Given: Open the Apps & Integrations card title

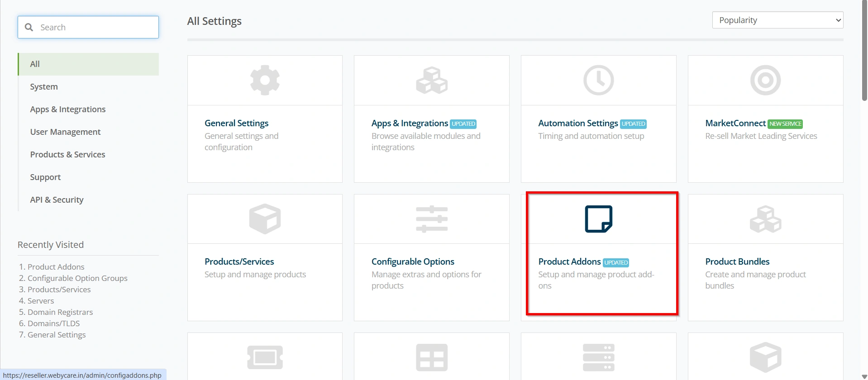Looking at the screenshot, I should pyautogui.click(x=410, y=123).
